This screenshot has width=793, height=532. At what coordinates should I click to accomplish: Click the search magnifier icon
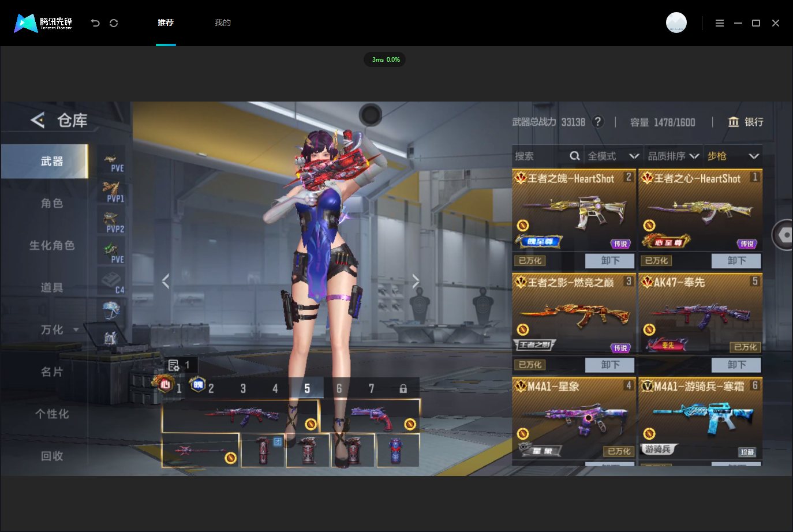pyautogui.click(x=574, y=156)
